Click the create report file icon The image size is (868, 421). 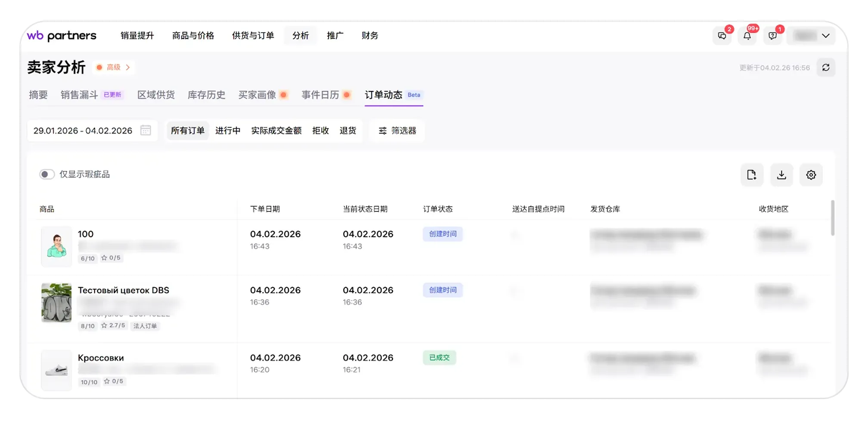(x=751, y=175)
